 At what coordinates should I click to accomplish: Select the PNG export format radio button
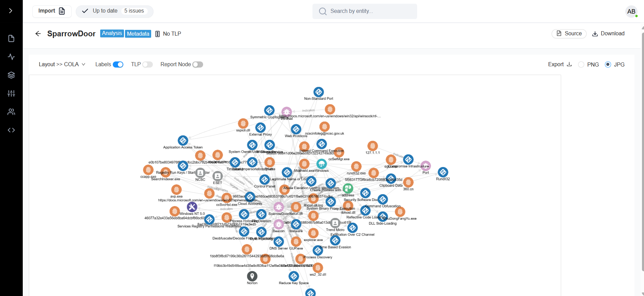[x=581, y=64]
